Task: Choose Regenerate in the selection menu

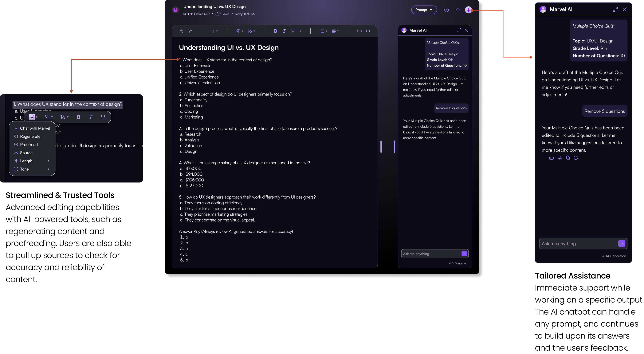Action: coord(30,136)
